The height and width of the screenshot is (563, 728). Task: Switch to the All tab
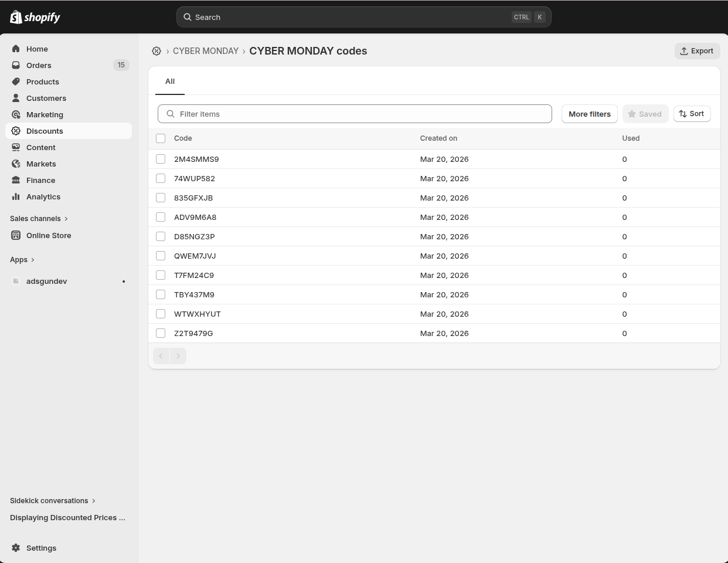click(170, 82)
